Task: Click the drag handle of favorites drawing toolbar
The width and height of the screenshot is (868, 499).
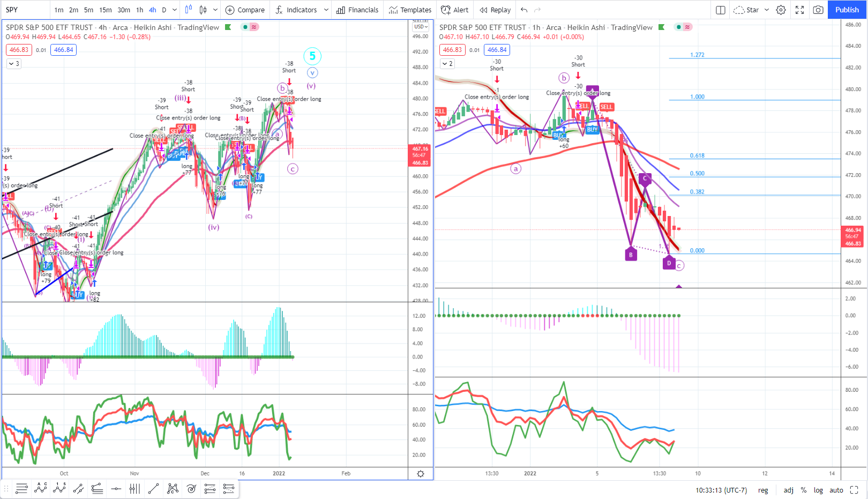Action: pyautogui.click(x=6, y=488)
